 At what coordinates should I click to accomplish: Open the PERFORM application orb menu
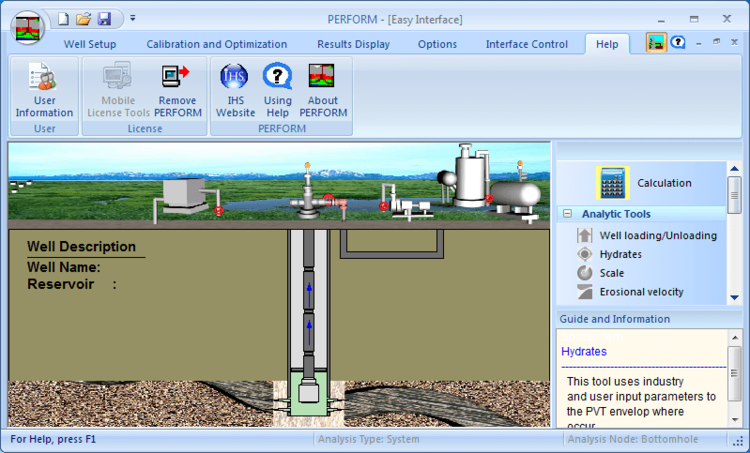[x=29, y=25]
